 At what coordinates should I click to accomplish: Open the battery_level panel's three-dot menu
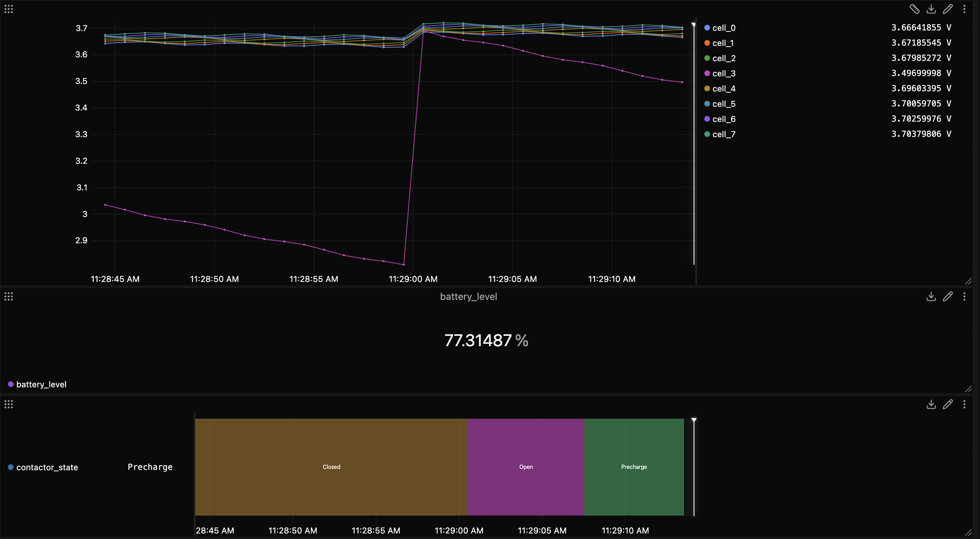[x=964, y=296]
